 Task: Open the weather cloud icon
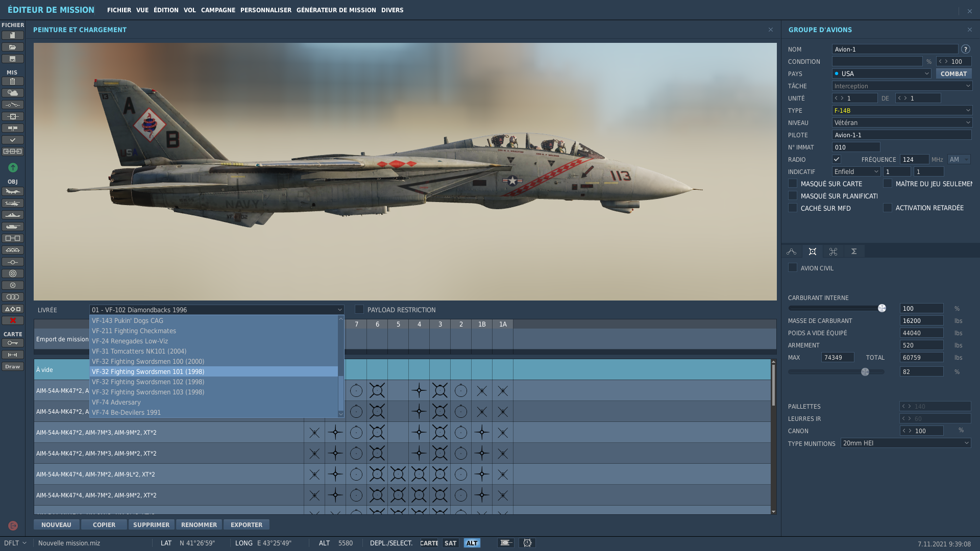pyautogui.click(x=13, y=93)
